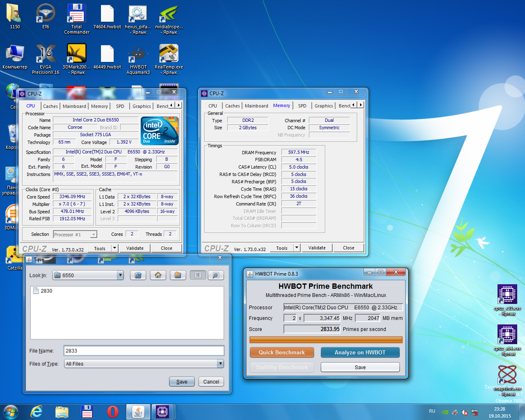Click Close in processor CPU-Z window
This screenshot has height=420, width=525.
click(x=167, y=248)
